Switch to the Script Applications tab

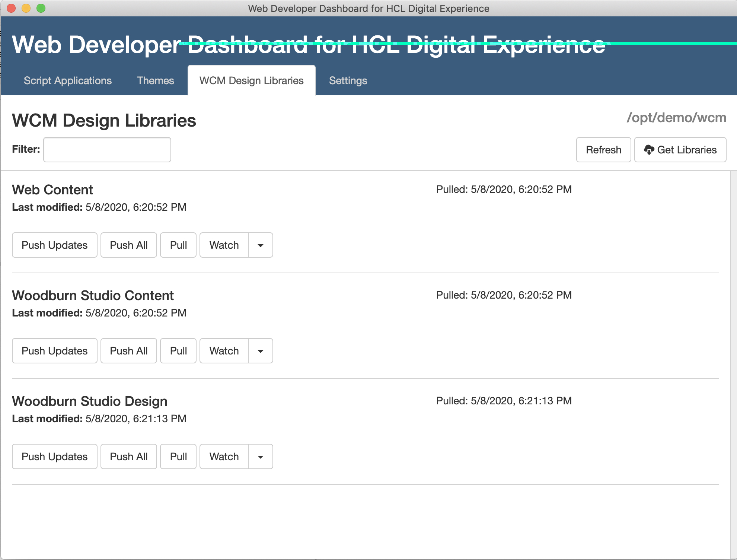pos(68,81)
